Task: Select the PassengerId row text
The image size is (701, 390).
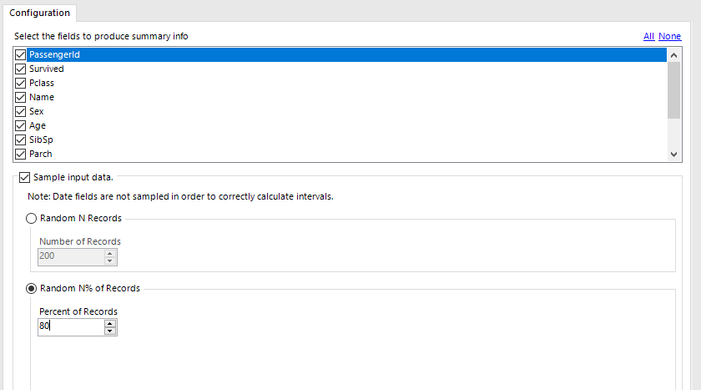Action: (x=55, y=55)
